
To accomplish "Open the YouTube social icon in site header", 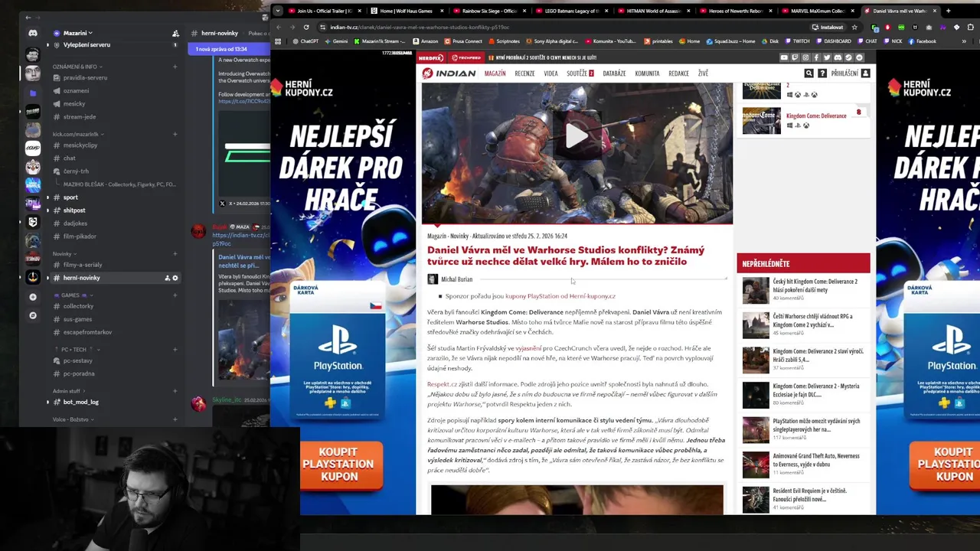I will coord(784,57).
